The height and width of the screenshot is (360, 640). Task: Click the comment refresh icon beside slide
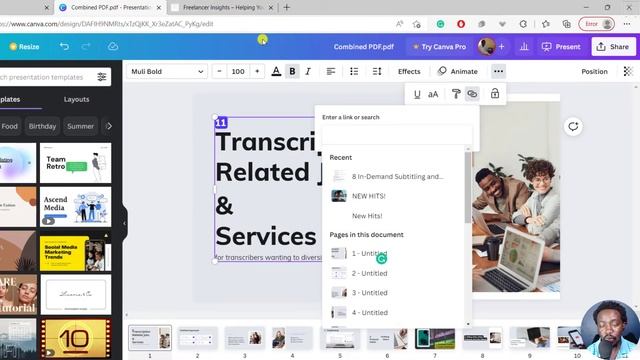[x=573, y=126]
